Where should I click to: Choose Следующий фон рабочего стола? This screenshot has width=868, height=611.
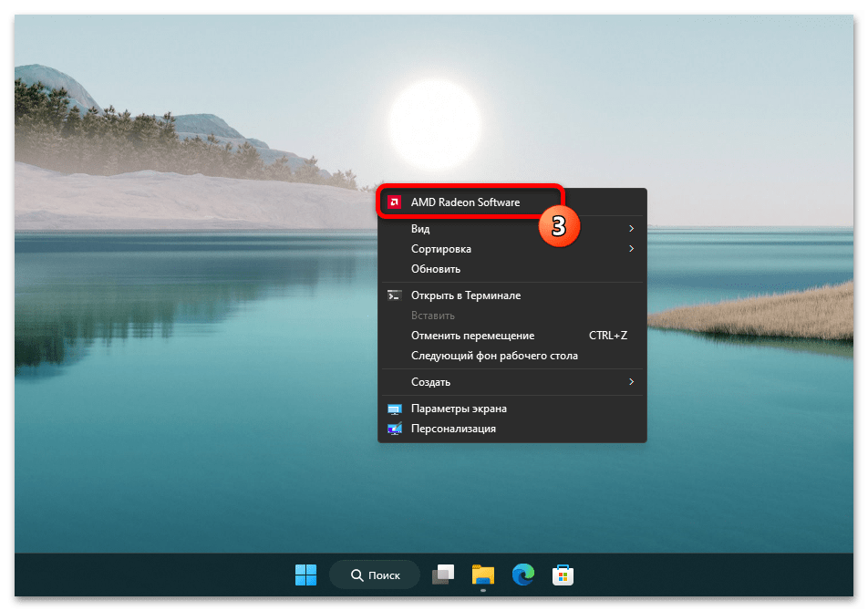494,356
